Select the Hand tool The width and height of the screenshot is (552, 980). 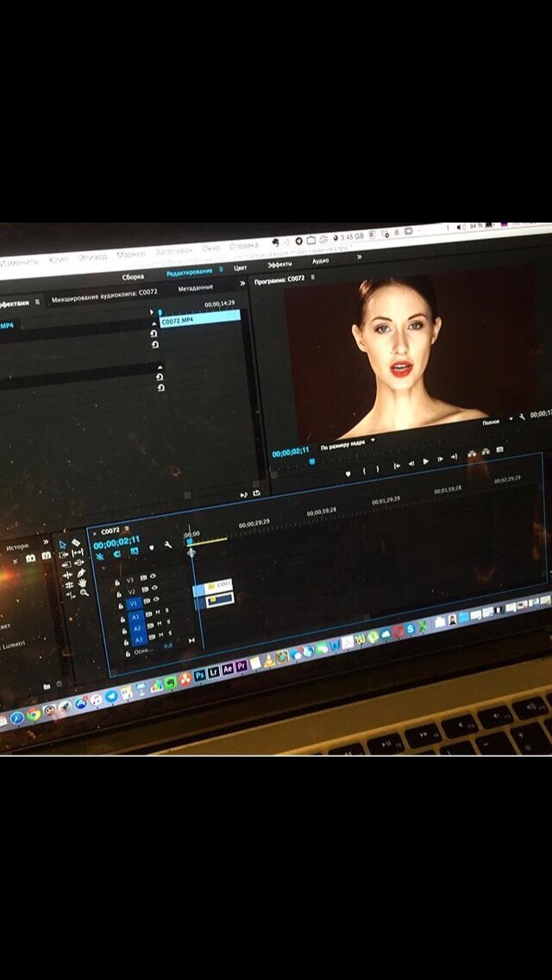point(82,582)
